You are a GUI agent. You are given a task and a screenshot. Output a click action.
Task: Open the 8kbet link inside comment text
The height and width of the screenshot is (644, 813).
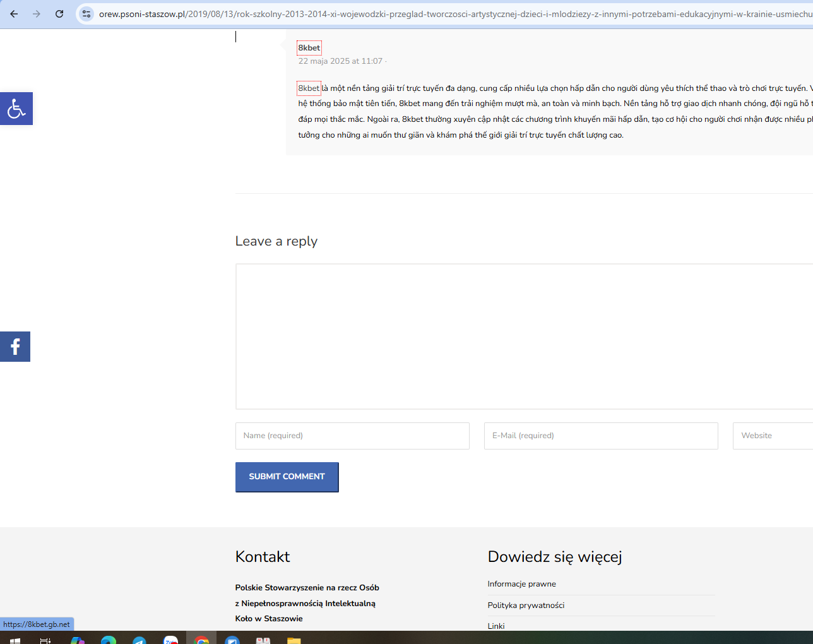click(309, 88)
